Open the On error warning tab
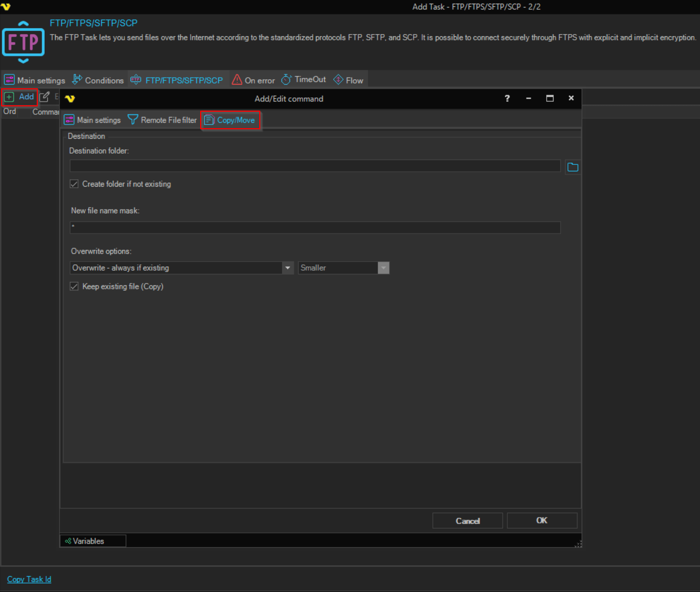Image resolution: width=700 pixels, height=592 pixels. 253,80
